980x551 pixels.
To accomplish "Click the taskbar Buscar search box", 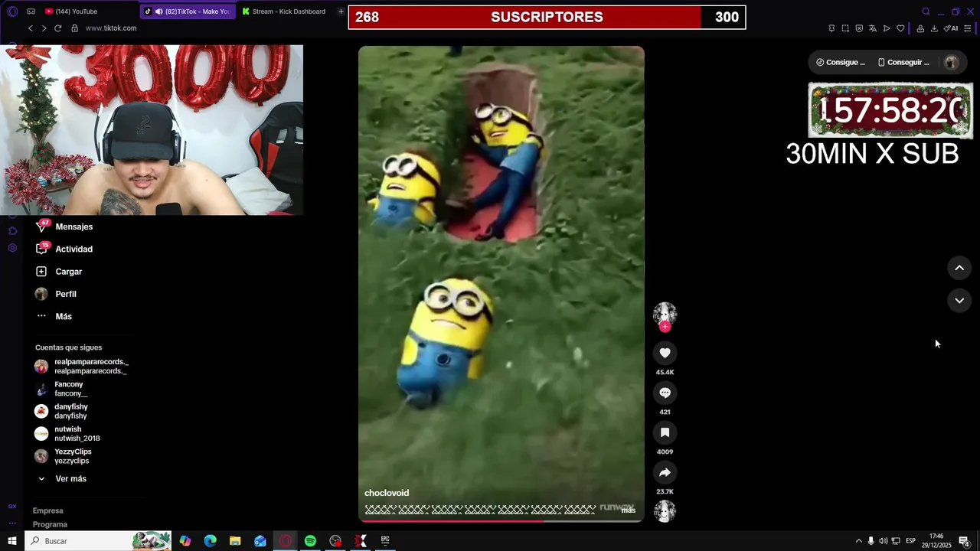I will [98, 541].
